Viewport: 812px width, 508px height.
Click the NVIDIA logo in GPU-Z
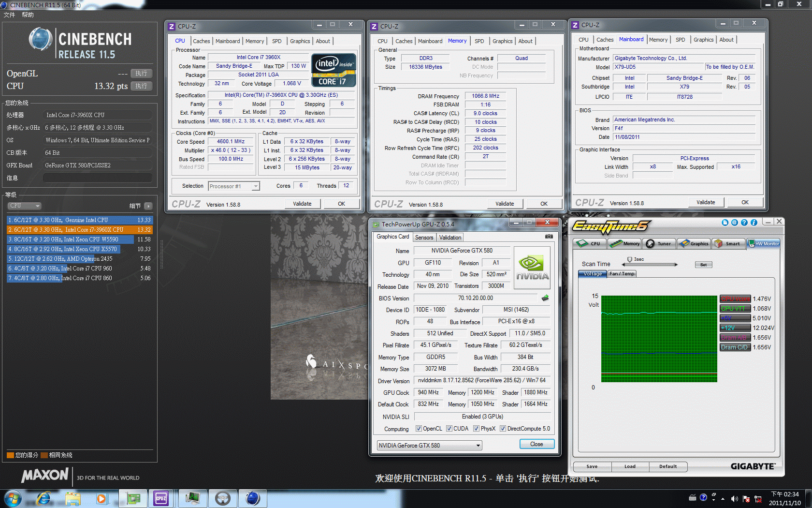(x=532, y=268)
